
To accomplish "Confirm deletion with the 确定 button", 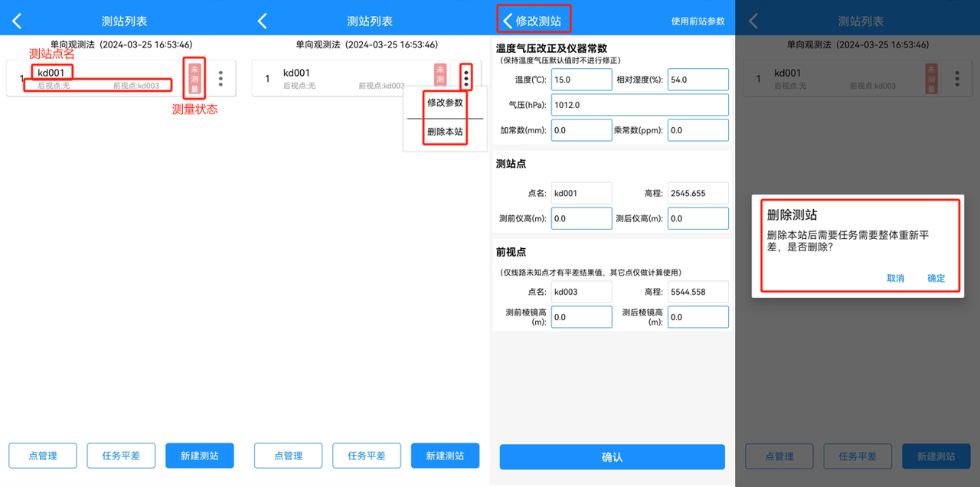I will (936, 278).
